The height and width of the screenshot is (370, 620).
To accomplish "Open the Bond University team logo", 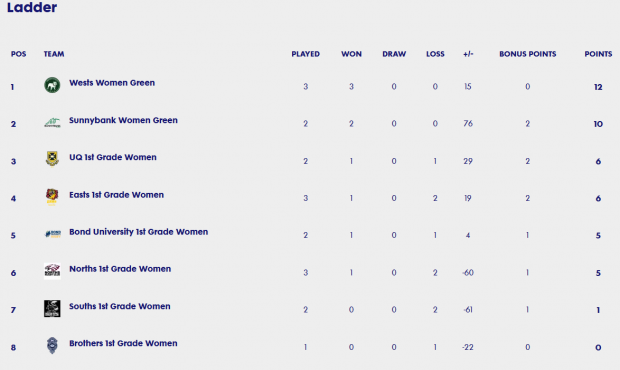I will click(53, 234).
